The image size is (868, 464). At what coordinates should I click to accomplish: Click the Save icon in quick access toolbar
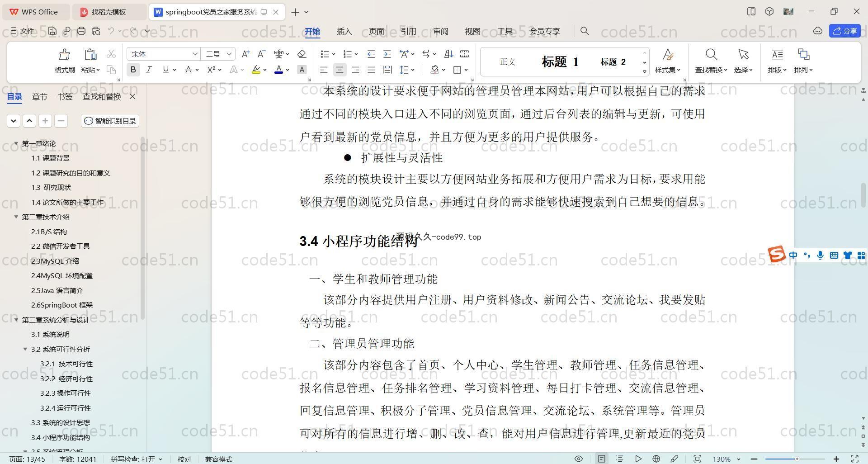(52, 31)
